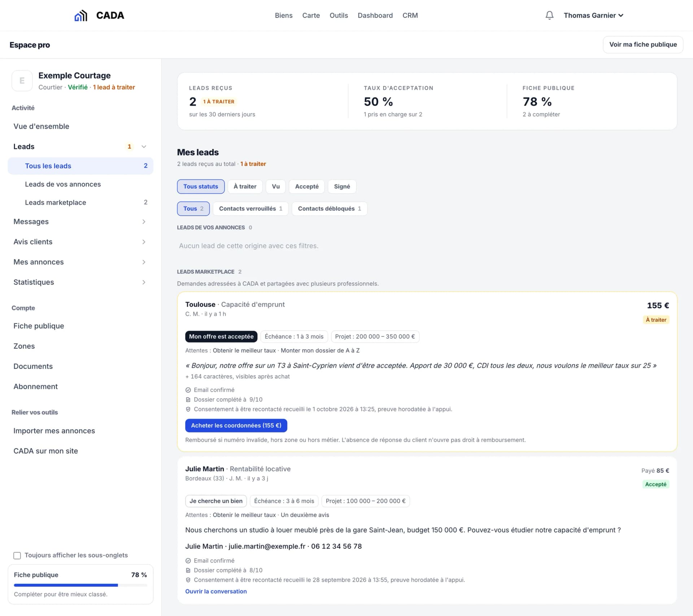Show Contacts débloqués leads
The image size is (693, 616).
coord(329,208)
